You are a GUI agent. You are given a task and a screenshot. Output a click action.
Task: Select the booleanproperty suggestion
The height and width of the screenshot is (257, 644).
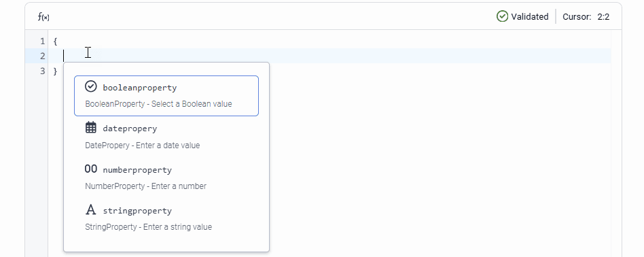click(x=166, y=96)
